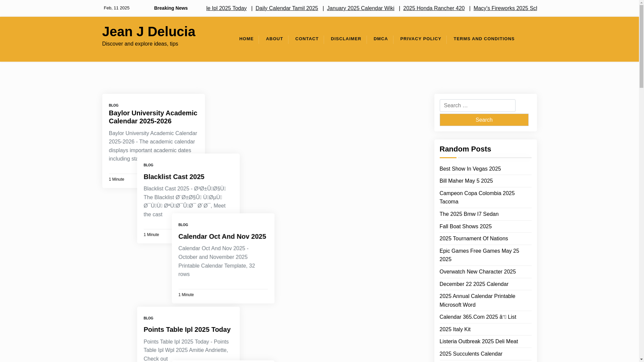Open The 2025 Bmw I7 Sedan link
This screenshot has width=644, height=362.
[469, 214]
